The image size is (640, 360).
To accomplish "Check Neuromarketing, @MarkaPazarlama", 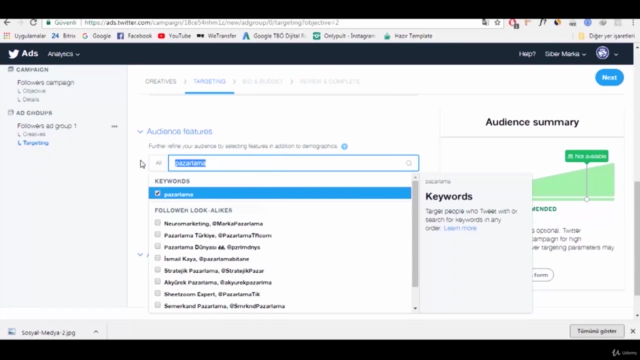I will click(158, 223).
